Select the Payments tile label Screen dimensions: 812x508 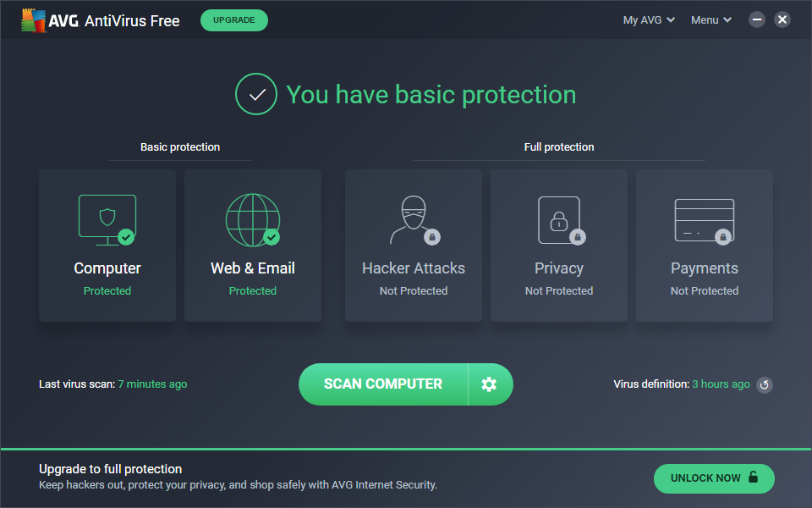click(x=705, y=268)
